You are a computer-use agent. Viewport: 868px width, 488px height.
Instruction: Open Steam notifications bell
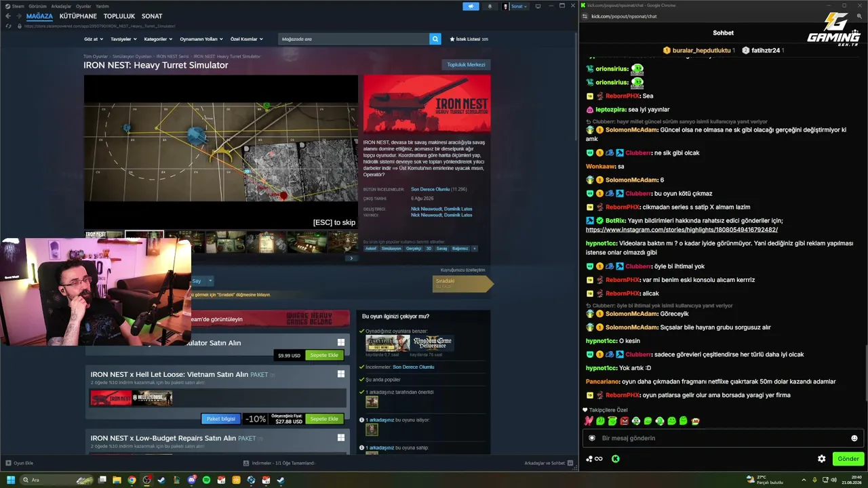click(x=490, y=6)
